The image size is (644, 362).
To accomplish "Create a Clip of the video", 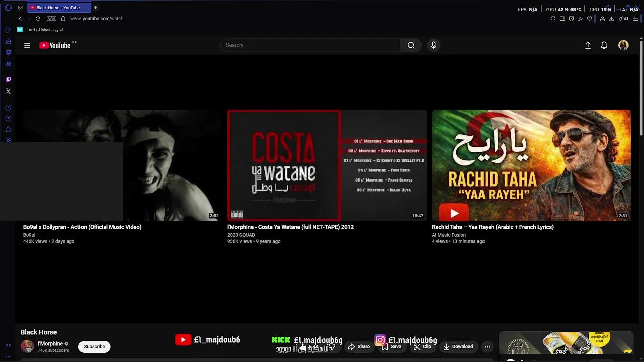I will point(422,346).
